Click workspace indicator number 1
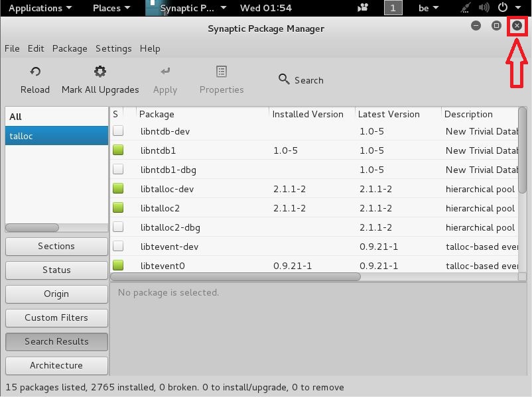This screenshot has width=532, height=397. [393, 7]
